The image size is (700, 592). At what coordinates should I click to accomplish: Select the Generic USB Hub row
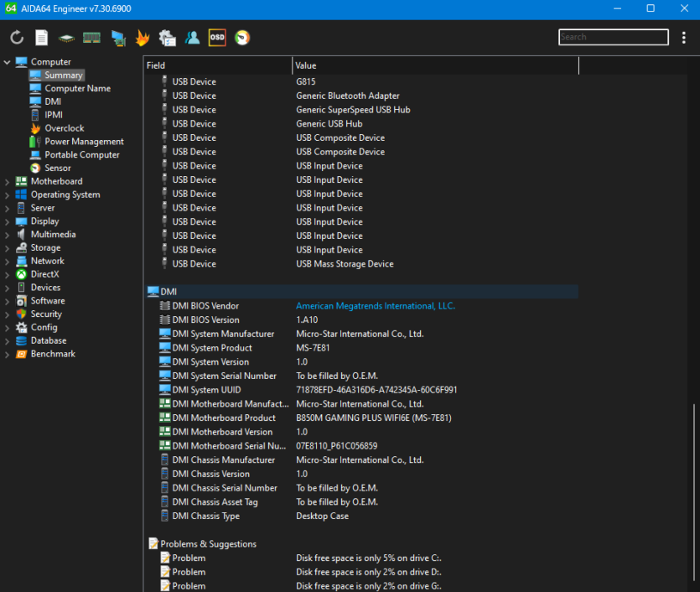(361, 123)
